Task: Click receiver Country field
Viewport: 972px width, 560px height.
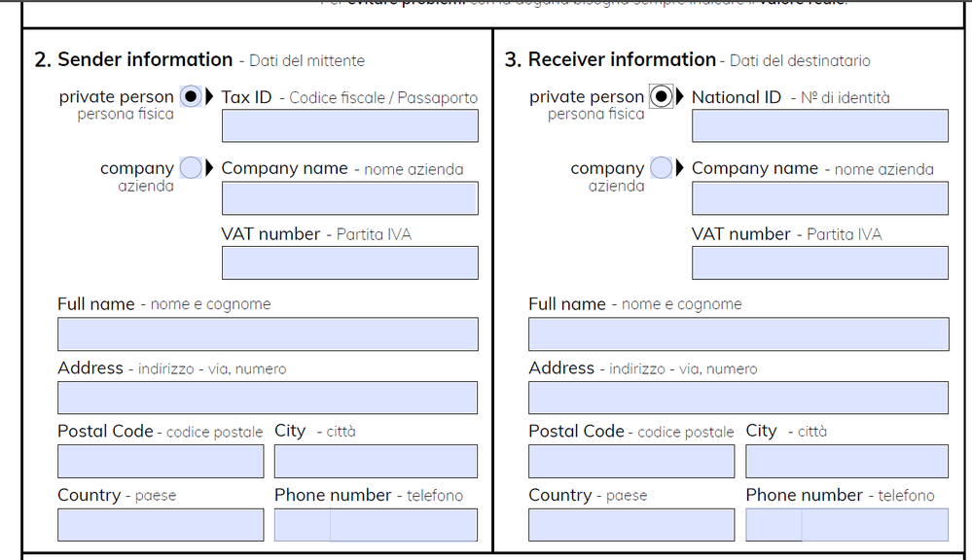Action: click(x=631, y=525)
